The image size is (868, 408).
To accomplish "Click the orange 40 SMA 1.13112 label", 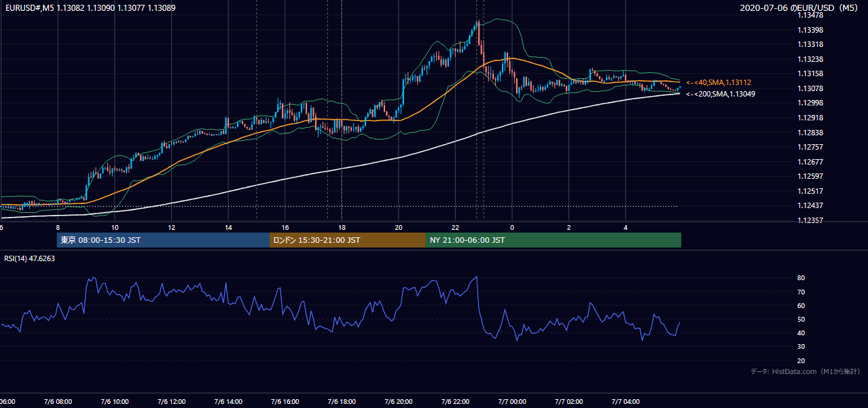I will coord(719,82).
